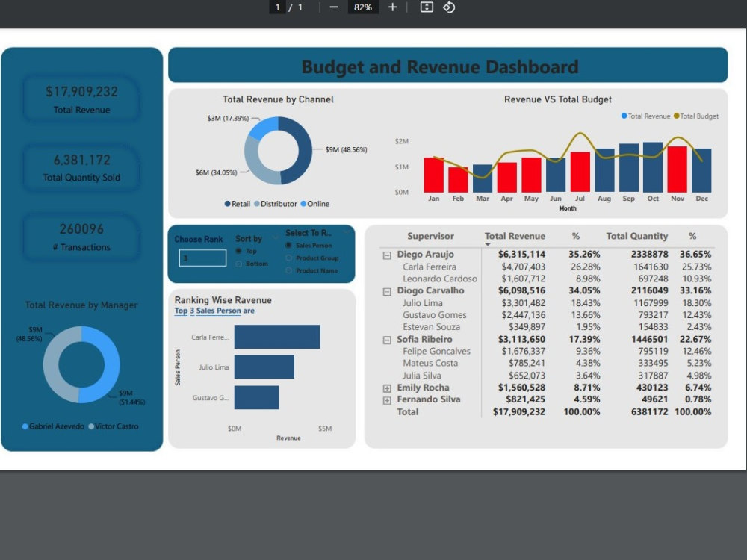Viewport: 747px width, 560px height.
Task: Open the Select To R... slicer dropdown
Action: pyautogui.click(x=347, y=231)
